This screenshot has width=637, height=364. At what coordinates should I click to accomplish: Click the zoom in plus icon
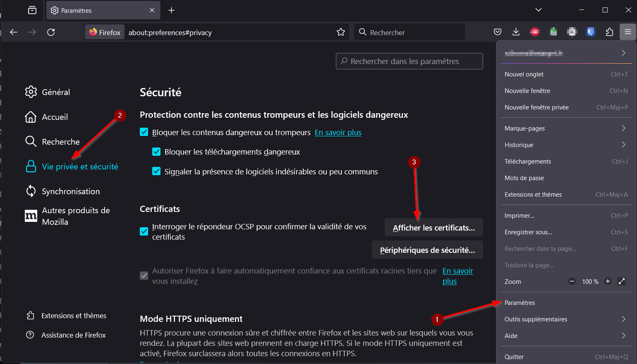click(x=608, y=281)
